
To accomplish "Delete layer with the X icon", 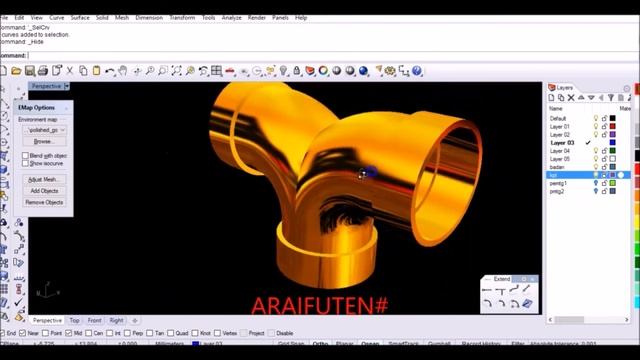I will [571, 98].
